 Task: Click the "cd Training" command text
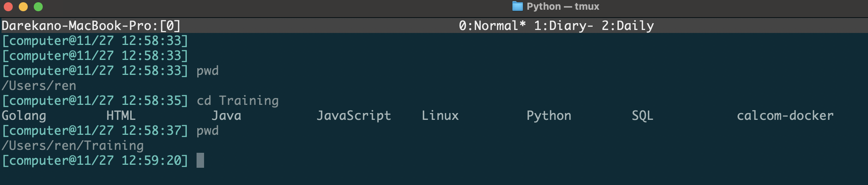pyautogui.click(x=237, y=101)
